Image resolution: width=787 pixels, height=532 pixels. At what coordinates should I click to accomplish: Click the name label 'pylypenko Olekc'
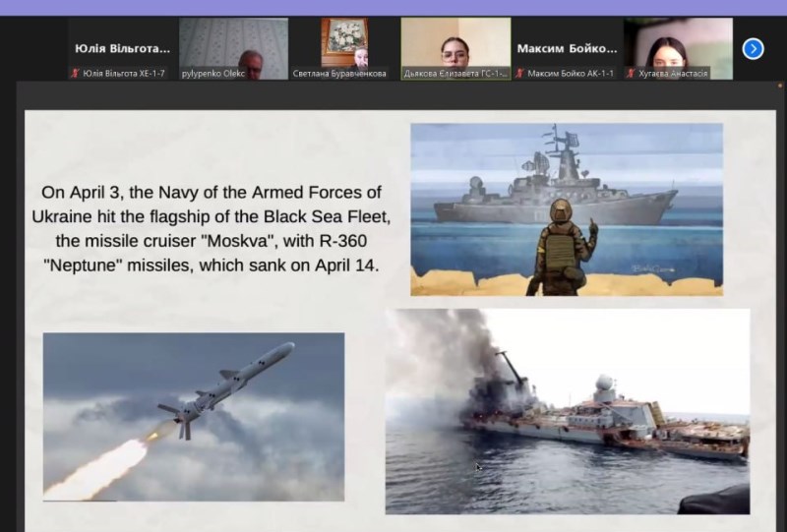[x=213, y=74]
